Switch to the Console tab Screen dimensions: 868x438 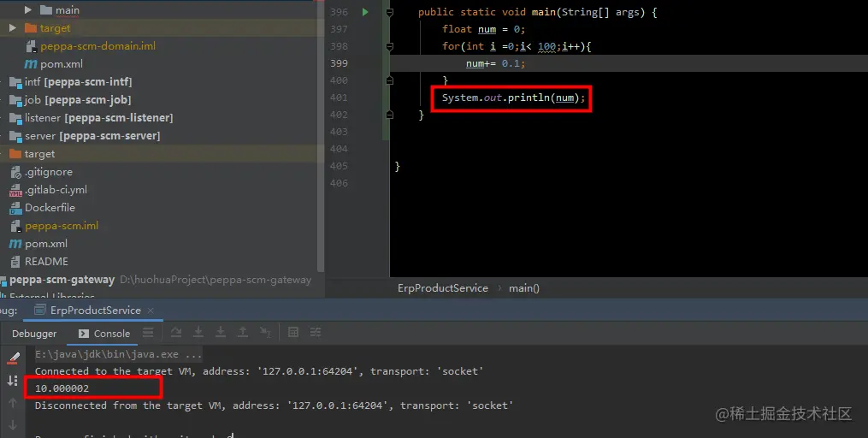tap(104, 334)
